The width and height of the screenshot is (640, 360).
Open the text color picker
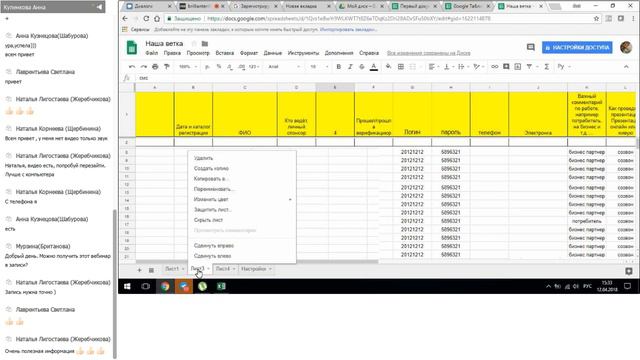373,67
